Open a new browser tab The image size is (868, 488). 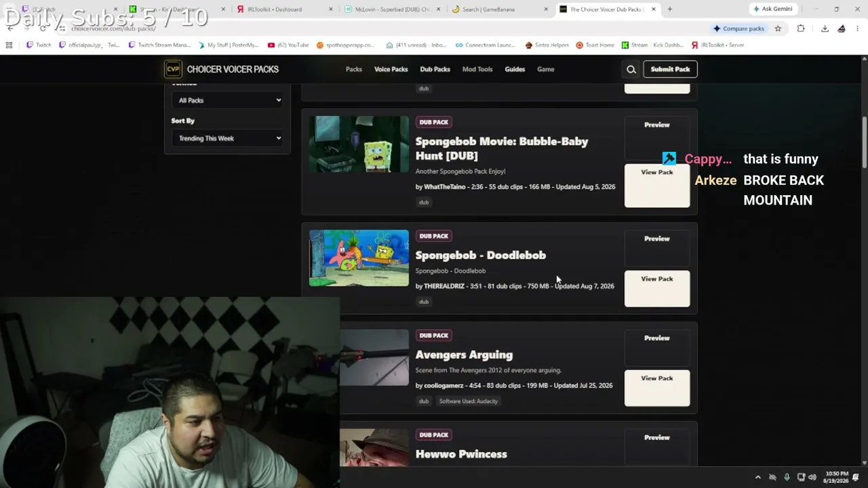click(669, 9)
